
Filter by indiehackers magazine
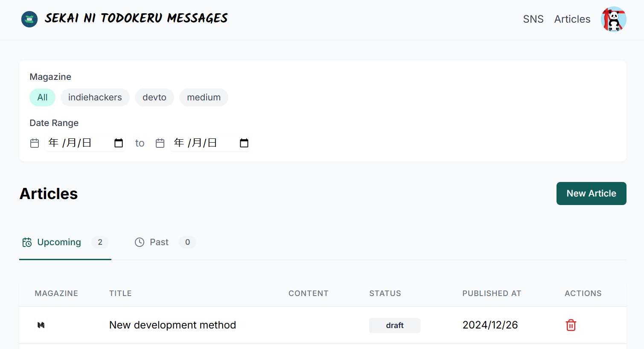pos(95,97)
